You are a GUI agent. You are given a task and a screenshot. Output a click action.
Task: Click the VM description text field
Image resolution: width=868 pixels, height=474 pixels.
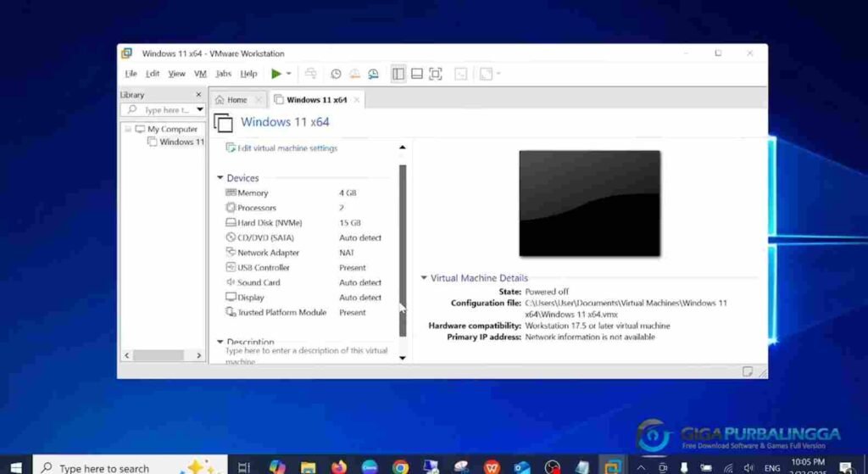[306, 355]
